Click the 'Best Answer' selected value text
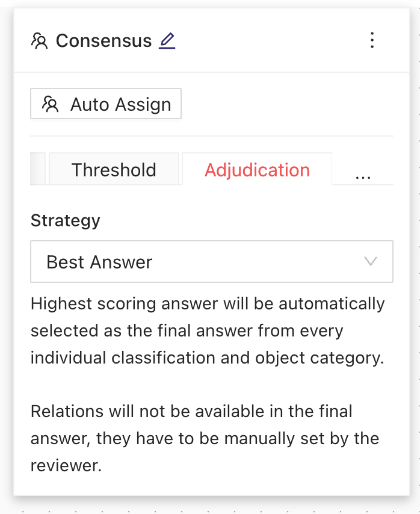The image size is (420, 514). pyautogui.click(x=99, y=262)
